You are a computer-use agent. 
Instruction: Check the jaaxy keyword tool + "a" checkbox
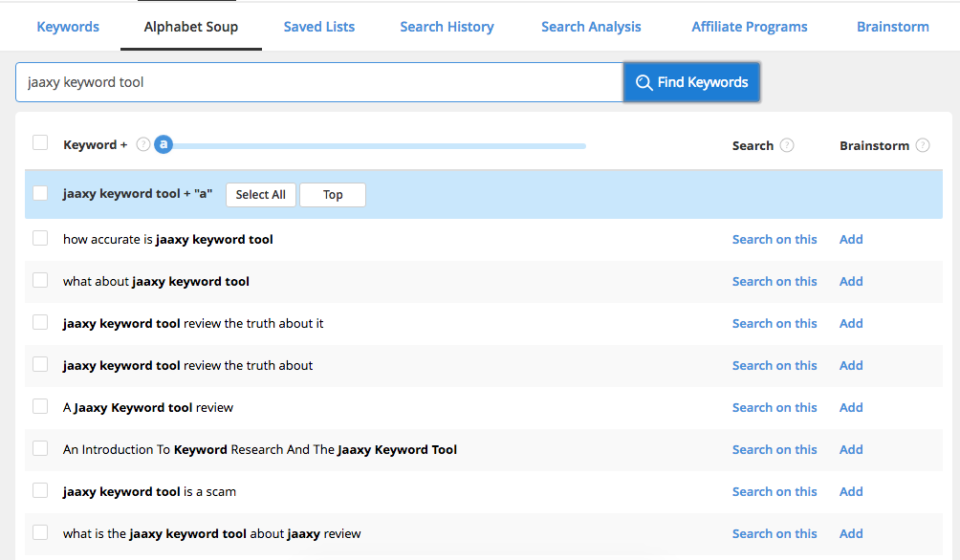point(40,193)
